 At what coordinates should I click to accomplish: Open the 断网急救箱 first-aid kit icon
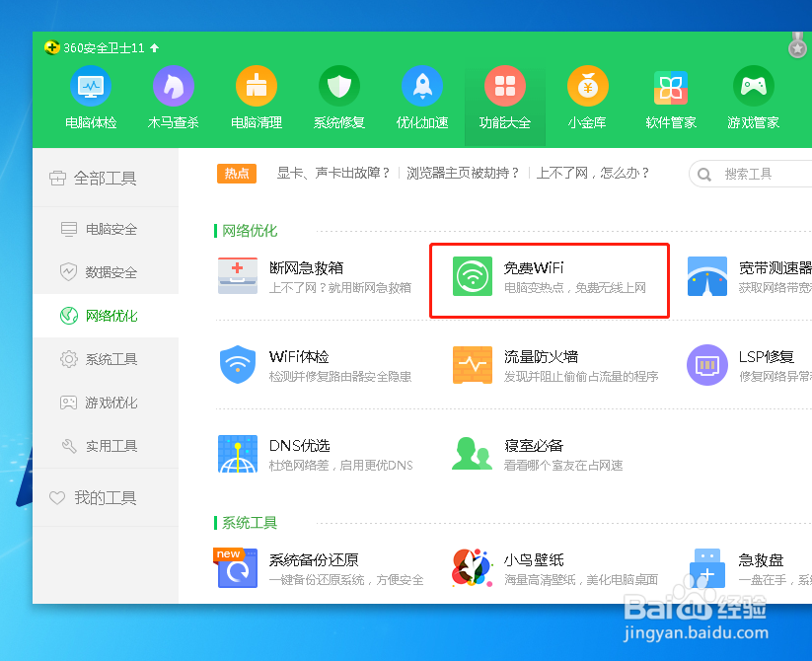[238, 275]
